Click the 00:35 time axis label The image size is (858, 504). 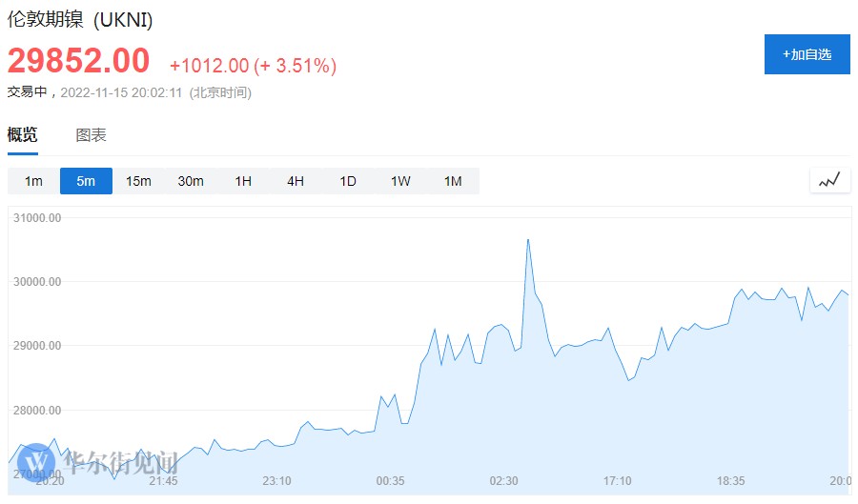(x=390, y=481)
